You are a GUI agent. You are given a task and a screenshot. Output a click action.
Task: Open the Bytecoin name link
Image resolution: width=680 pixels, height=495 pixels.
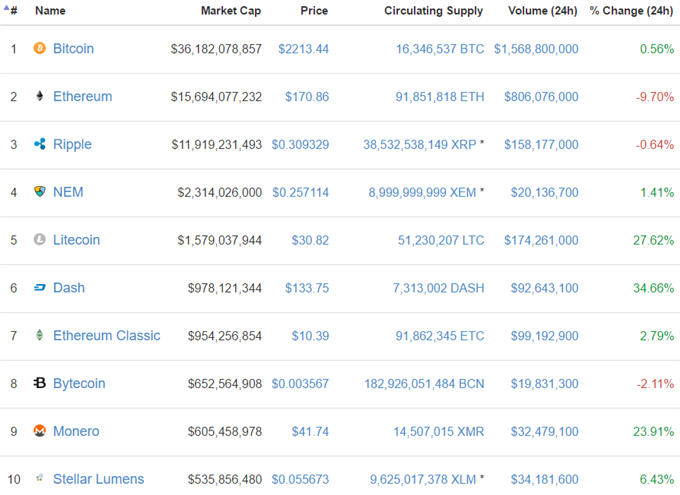[79, 384]
